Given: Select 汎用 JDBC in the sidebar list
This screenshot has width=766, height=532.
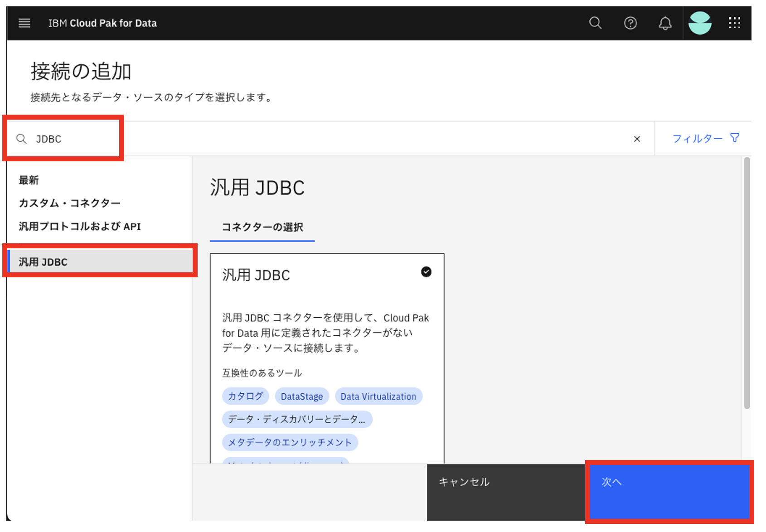Looking at the screenshot, I should coord(43,261).
